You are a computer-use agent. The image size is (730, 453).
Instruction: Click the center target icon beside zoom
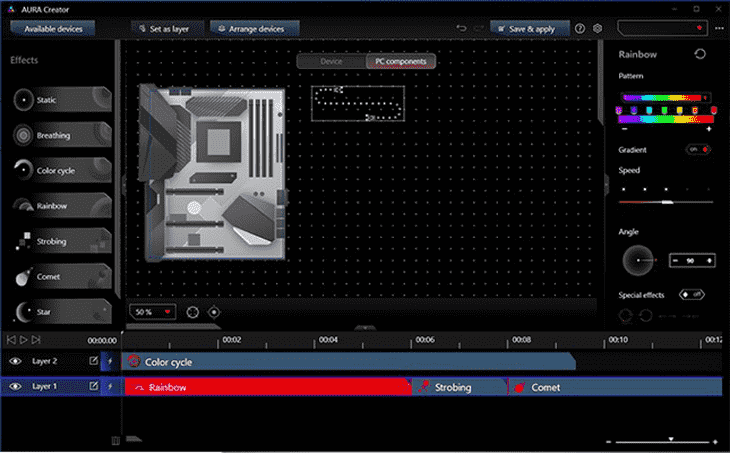214,312
